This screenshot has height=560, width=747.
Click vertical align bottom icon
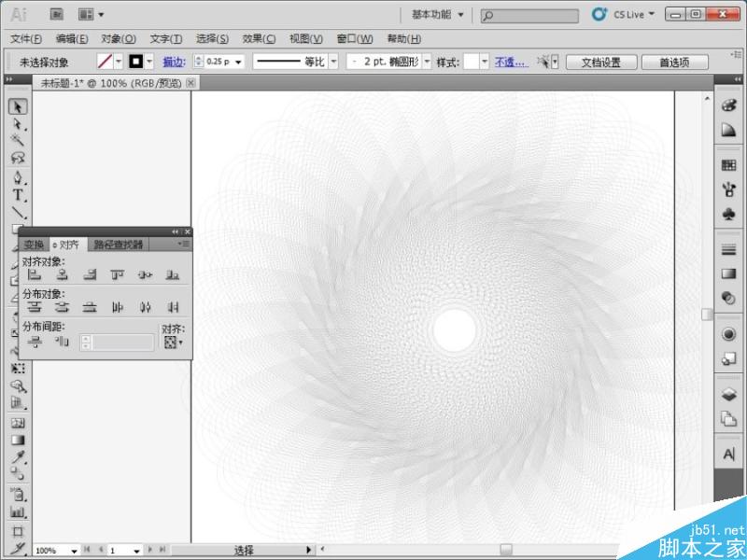pos(173,274)
